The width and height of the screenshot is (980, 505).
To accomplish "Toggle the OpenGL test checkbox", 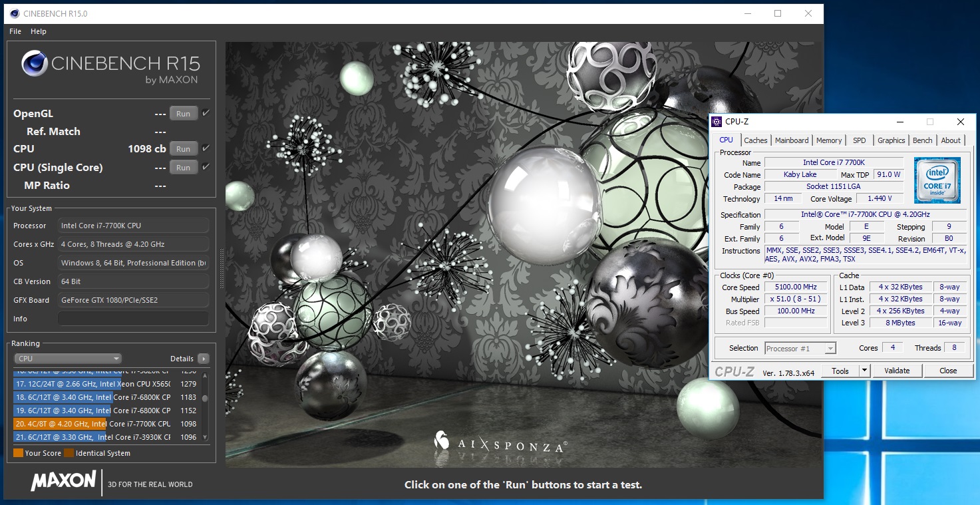I will click(x=206, y=113).
